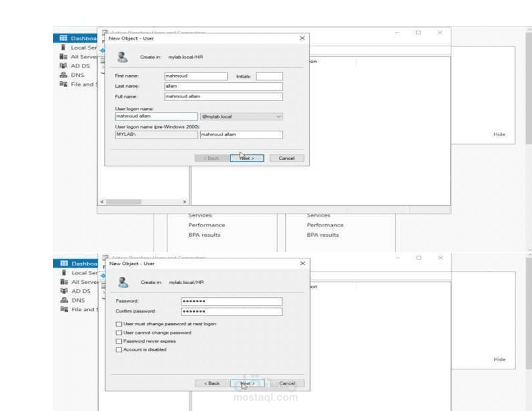Select All Servers icon beside the password dialog
This screenshot has height=411, width=532.
click(64, 282)
